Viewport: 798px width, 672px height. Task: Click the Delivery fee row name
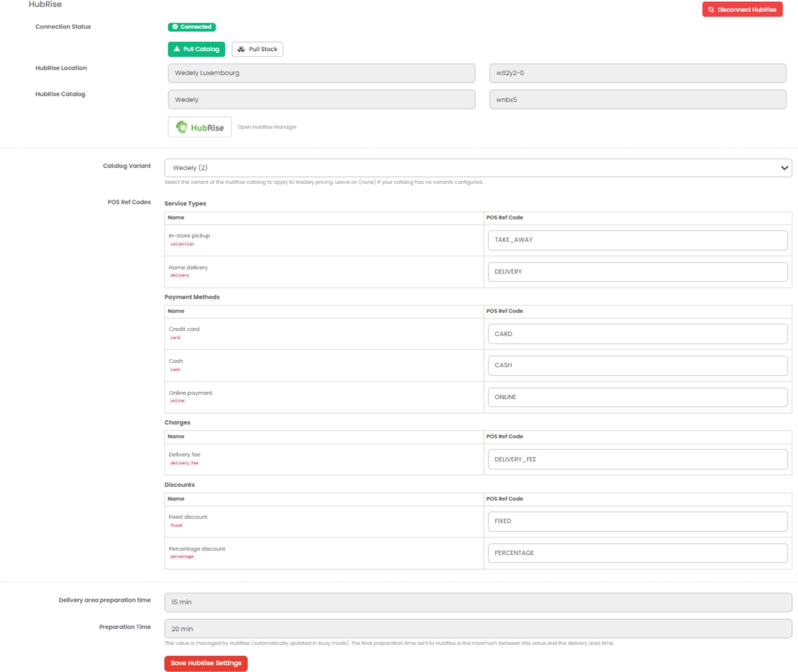pos(184,455)
